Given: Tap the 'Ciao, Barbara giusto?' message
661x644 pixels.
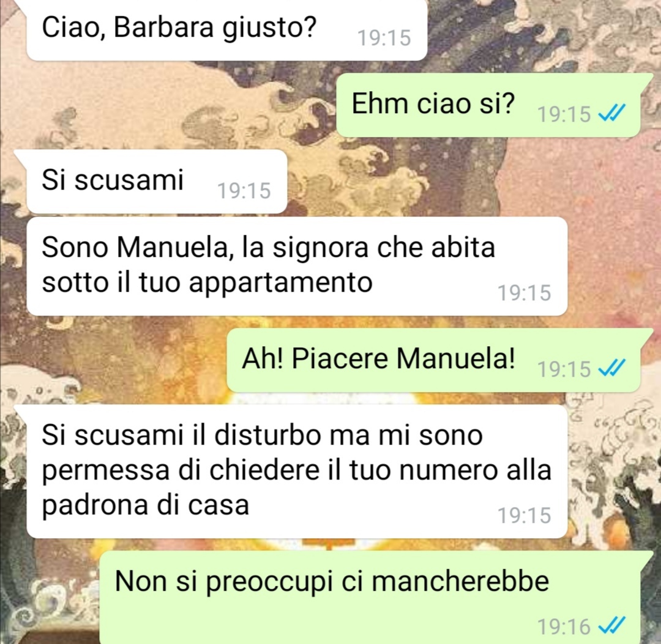Looking at the screenshot, I should click(227, 29).
